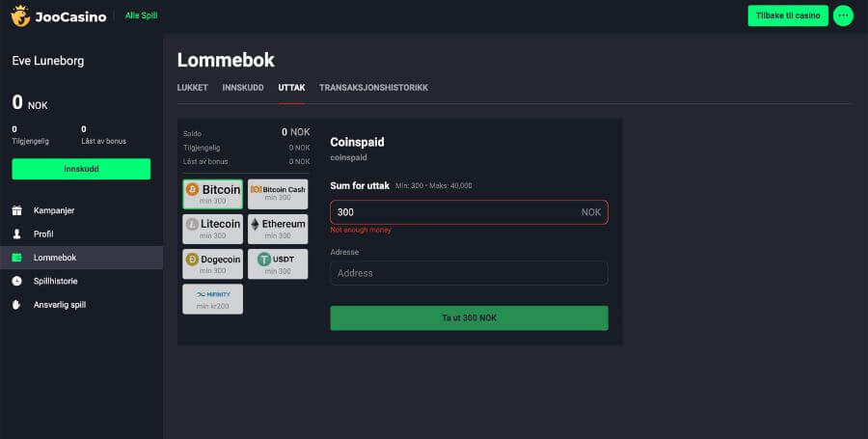Click the Saldo label in the wallet panel

[192, 134]
